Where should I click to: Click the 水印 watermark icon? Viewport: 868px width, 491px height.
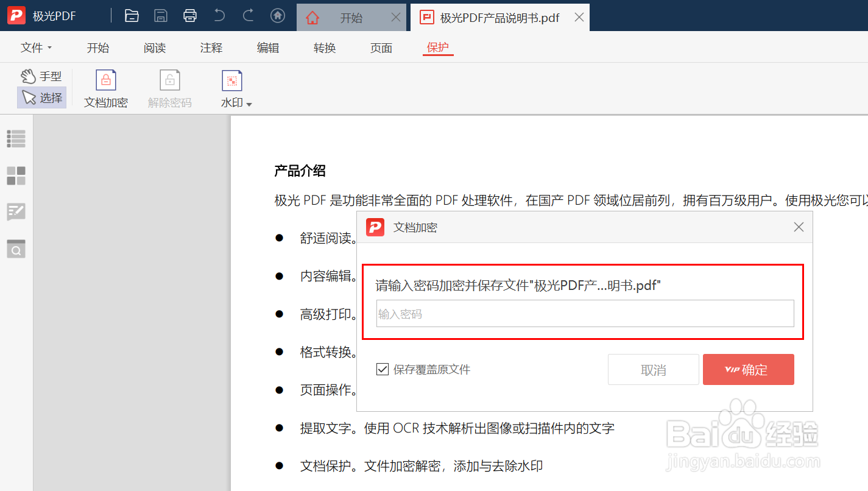232,80
